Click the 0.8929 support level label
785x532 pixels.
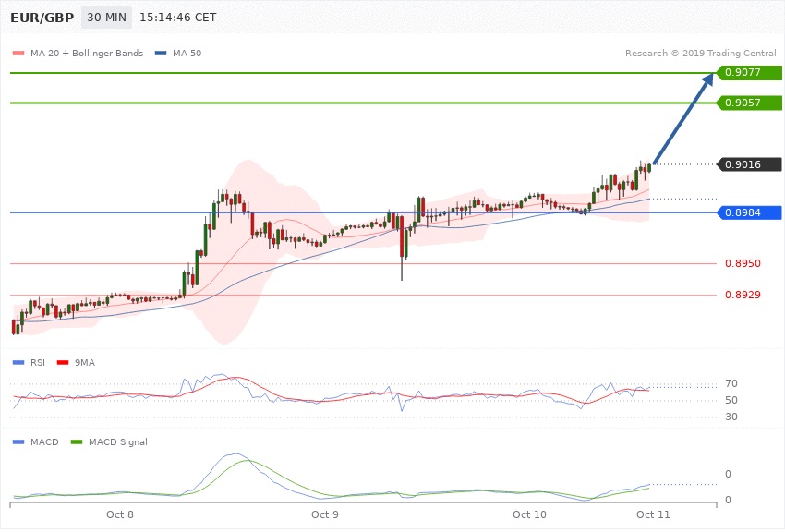point(743,296)
